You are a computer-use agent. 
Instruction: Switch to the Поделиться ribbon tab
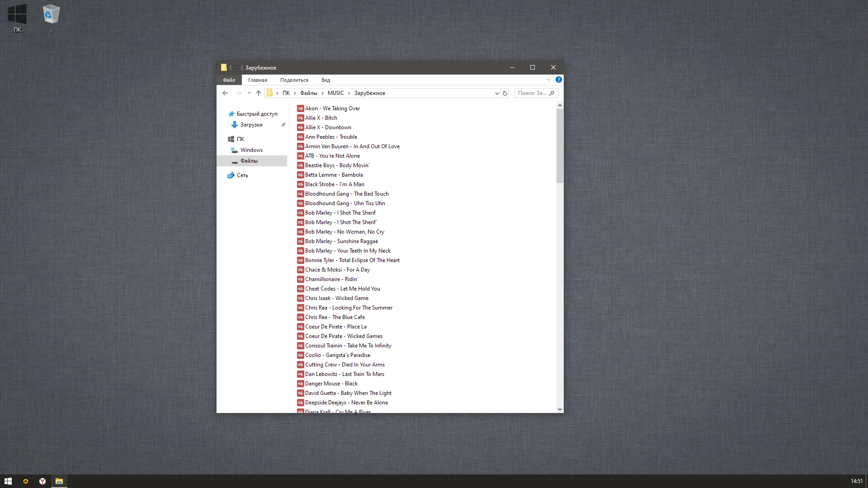[x=294, y=80]
